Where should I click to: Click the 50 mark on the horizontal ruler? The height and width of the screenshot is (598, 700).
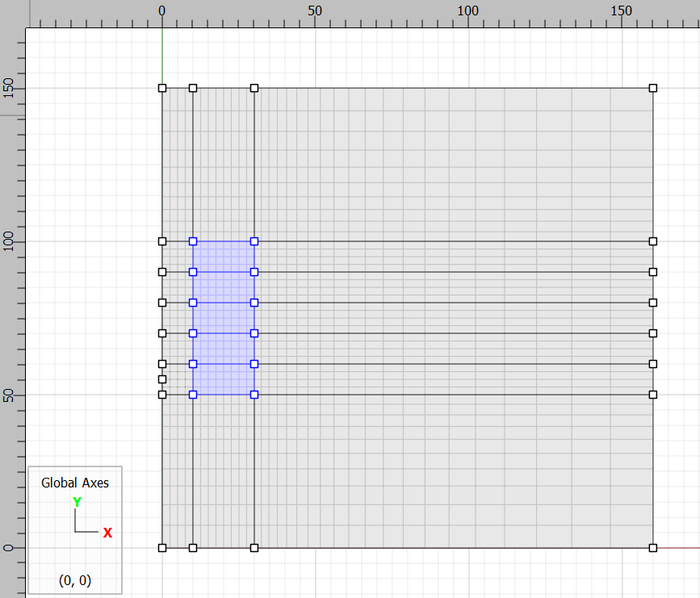pos(316,11)
